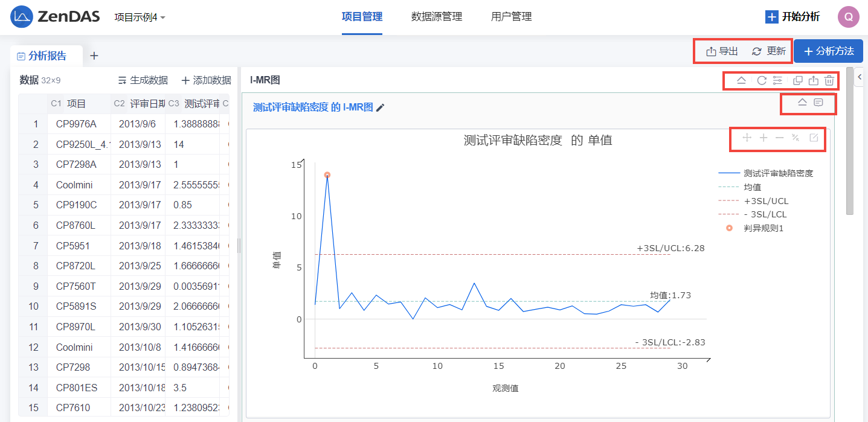Select the pan tool on the chart
Viewport: 868px width, 422px height.
(x=747, y=138)
